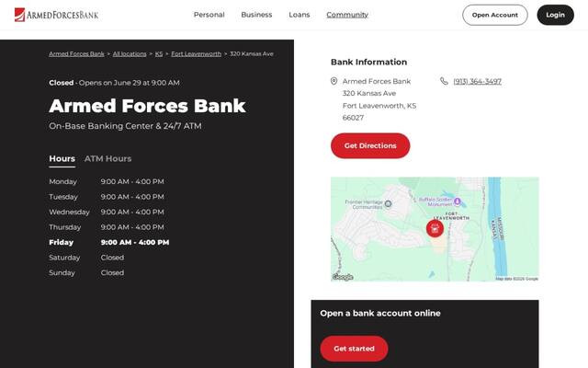This screenshot has height=368, width=588.
Task: Click the phone handset icon
Action: tap(444, 81)
